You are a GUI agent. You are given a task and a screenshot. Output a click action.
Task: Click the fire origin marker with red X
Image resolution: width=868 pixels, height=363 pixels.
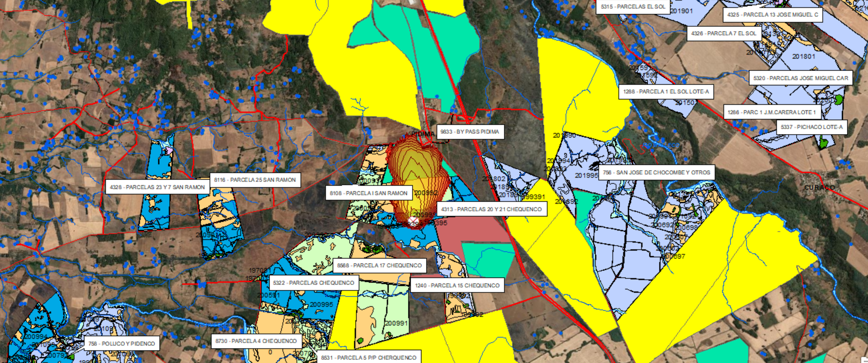pyautogui.click(x=414, y=222)
